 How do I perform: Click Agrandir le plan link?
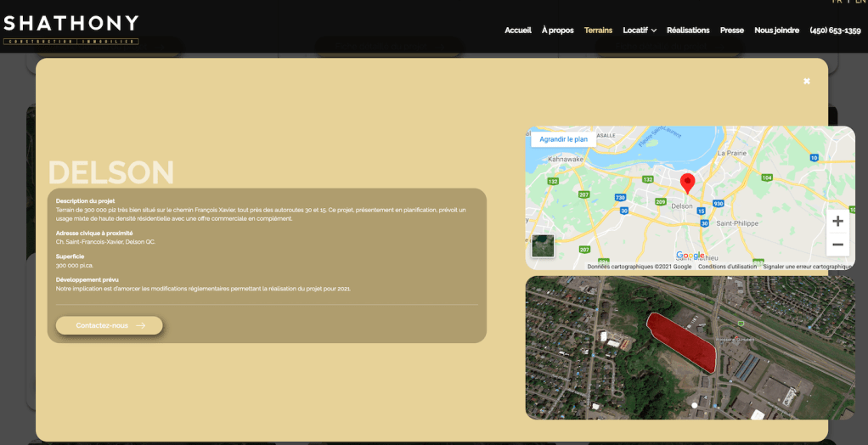[x=564, y=139]
